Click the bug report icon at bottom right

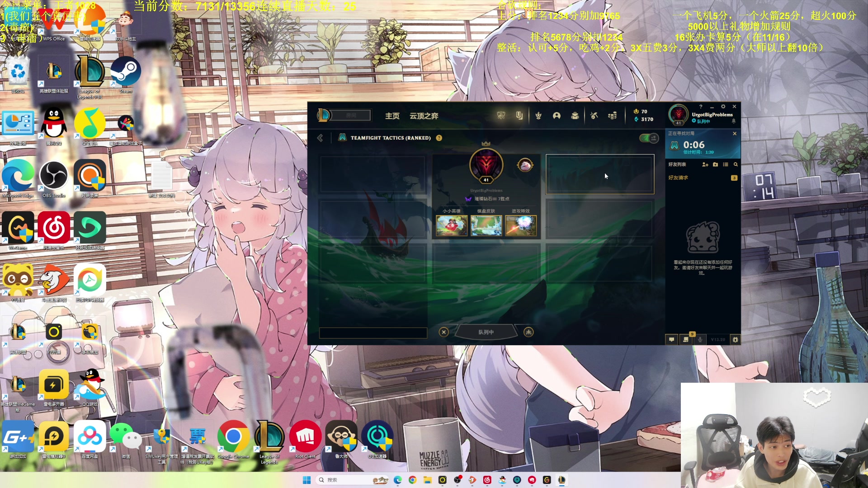coord(736,339)
